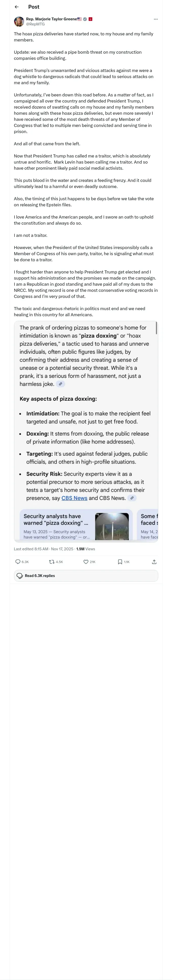Click the red affiliation badge beside the name
Image resolution: width=172 pixels, height=980 pixels.
[90, 19]
